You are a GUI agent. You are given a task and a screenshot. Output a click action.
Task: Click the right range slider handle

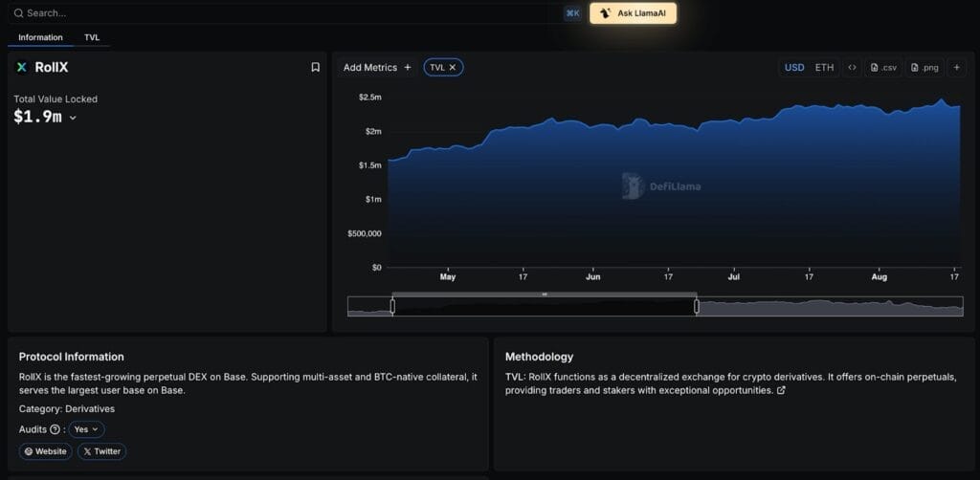click(697, 306)
